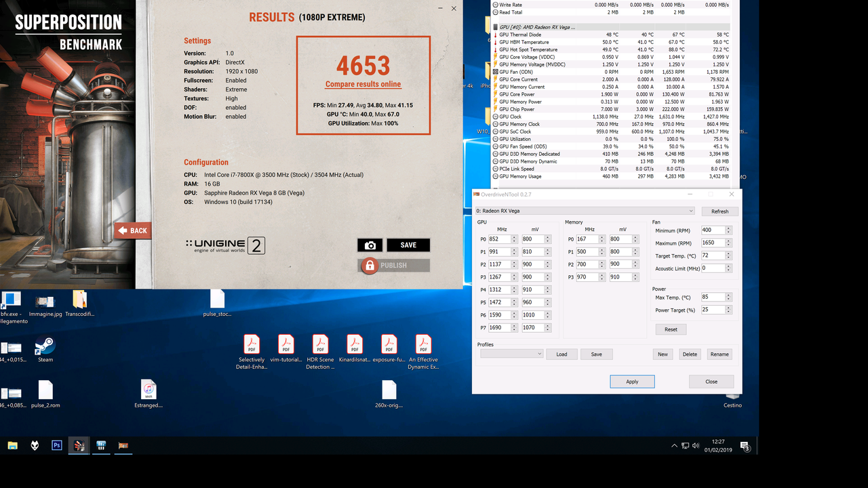The image size is (868, 488).
Task: Click the Target Temp field showing 72
Action: pyautogui.click(x=713, y=256)
